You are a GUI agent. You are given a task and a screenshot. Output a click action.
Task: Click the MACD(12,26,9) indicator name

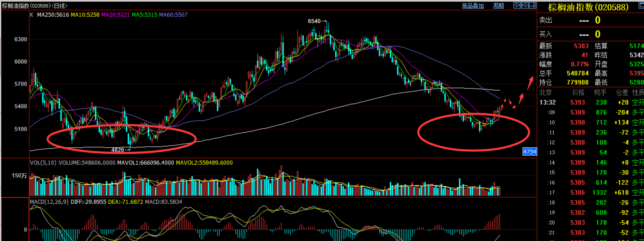click(x=49, y=202)
